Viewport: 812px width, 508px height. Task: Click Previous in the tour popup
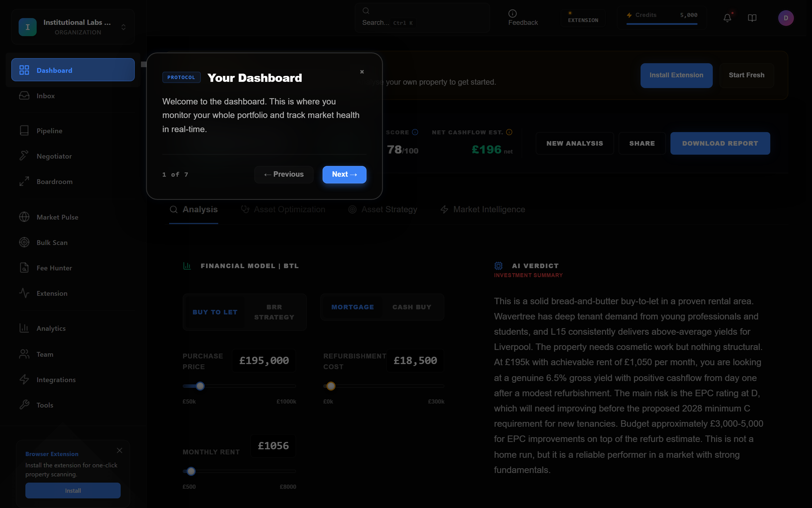coord(284,174)
